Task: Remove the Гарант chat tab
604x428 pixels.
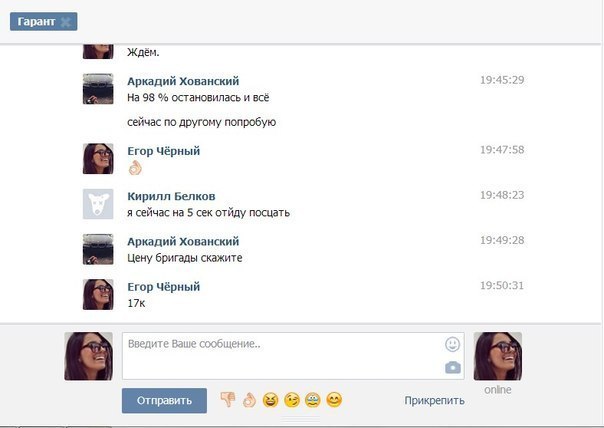Action: click(66, 22)
